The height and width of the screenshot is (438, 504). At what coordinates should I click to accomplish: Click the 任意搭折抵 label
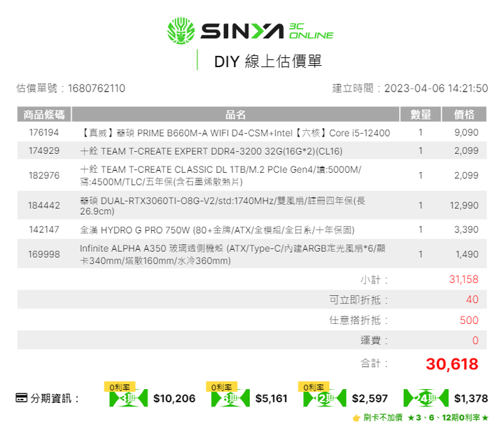click(x=358, y=320)
